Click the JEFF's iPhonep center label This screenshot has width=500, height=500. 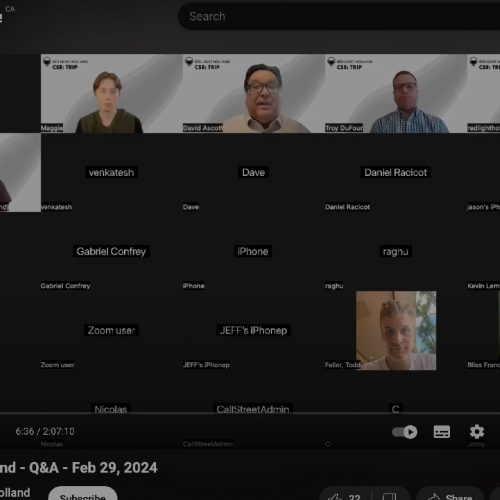253,330
